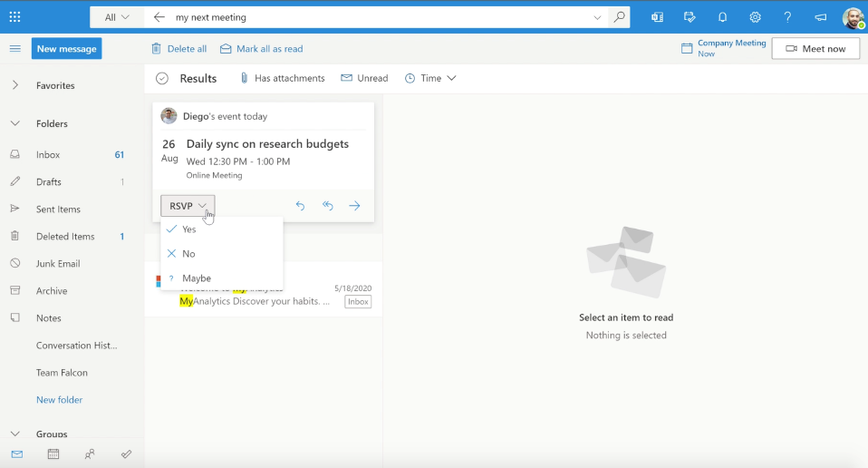The image size is (868, 468).
Task: Open the account profile picture
Action: [x=854, y=18]
